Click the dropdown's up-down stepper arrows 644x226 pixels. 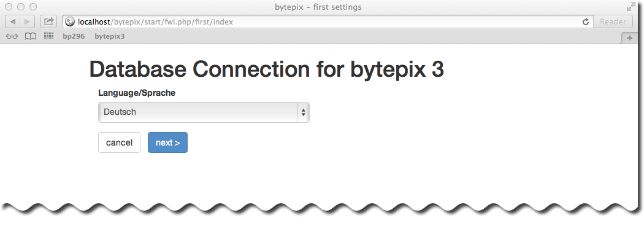coord(303,112)
